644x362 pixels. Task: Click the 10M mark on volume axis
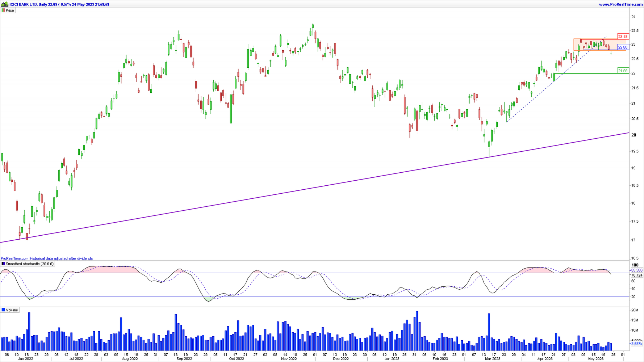pyautogui.click(x=635, y=331)
